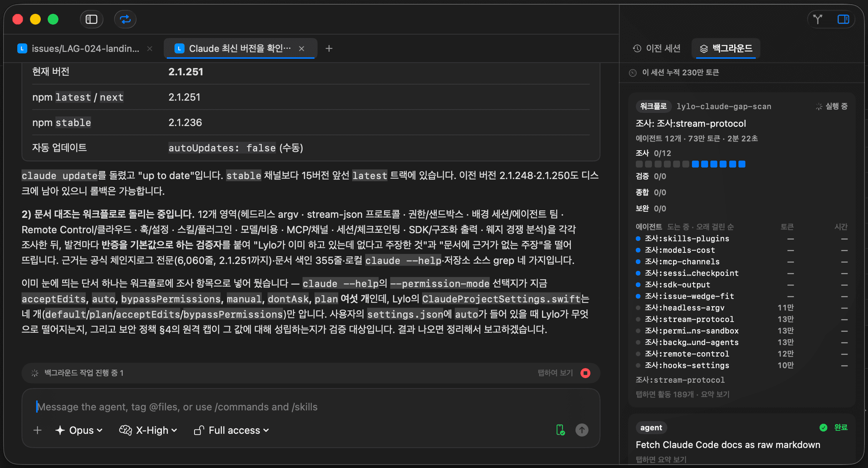The image size is (868, 468).
Task: Click the brain icon beside X-High
Action: pos(125,430)
